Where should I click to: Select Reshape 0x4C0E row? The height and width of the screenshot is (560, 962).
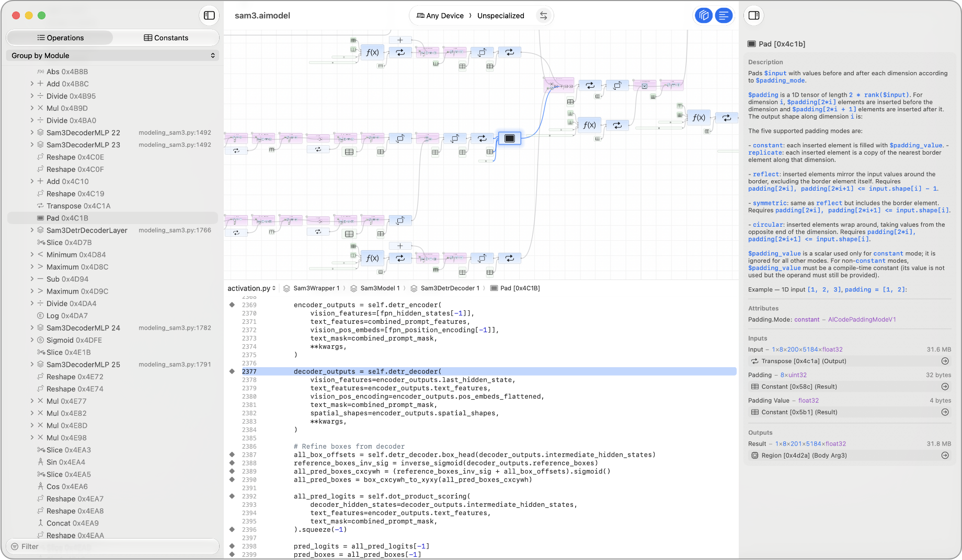click(x=112, y=157)
